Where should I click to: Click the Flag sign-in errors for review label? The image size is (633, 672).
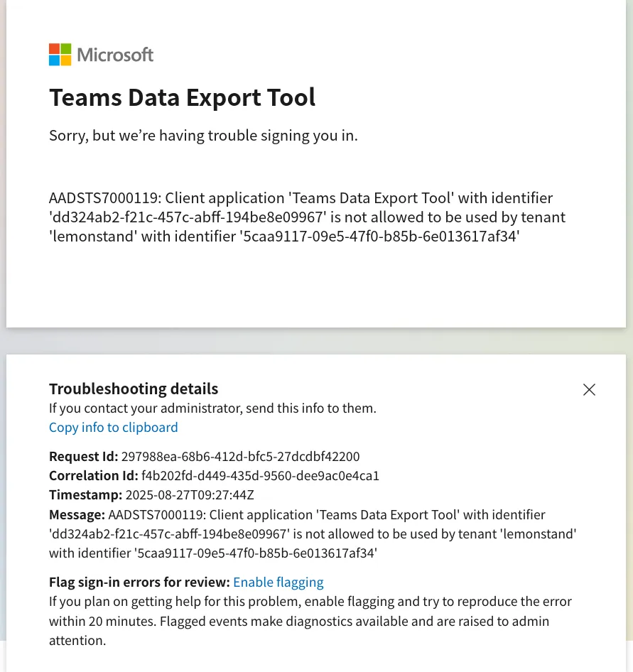pyautogui.click(x=139, y=582)
